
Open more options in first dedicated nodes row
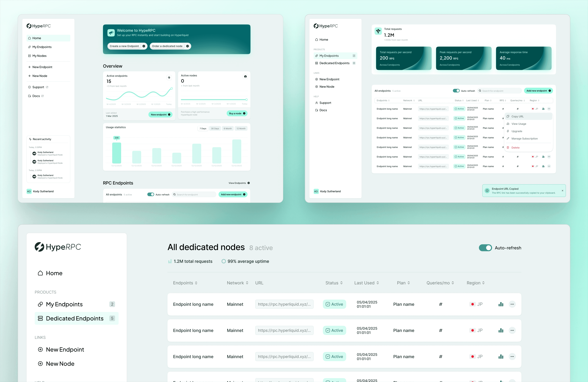pos(512,304)
